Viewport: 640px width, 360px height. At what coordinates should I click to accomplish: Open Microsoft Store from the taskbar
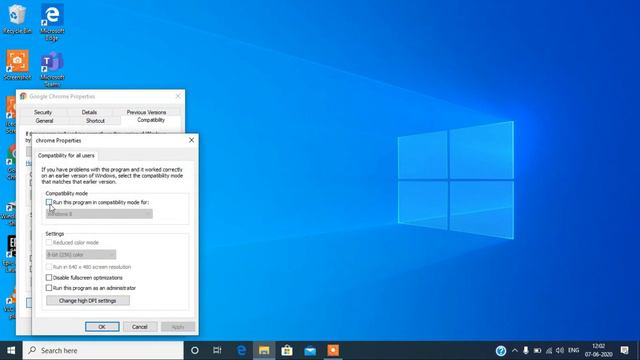pyautogui.click(x=287, y=351)
